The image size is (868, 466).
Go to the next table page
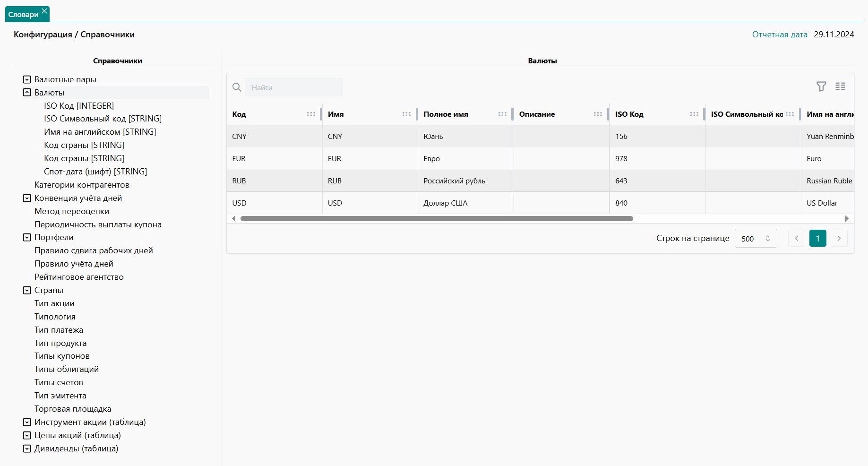click(x=839, y=238)
